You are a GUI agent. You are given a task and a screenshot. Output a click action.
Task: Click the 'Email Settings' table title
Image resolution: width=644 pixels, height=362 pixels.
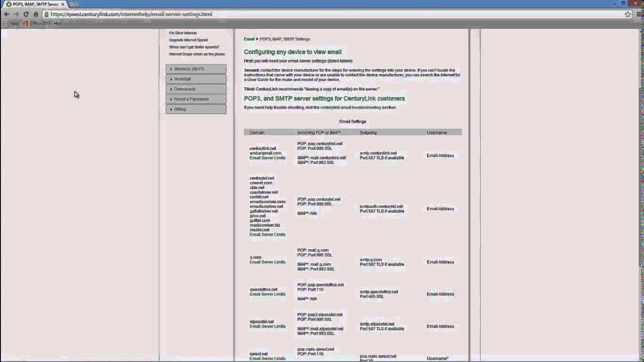[353, 122]
